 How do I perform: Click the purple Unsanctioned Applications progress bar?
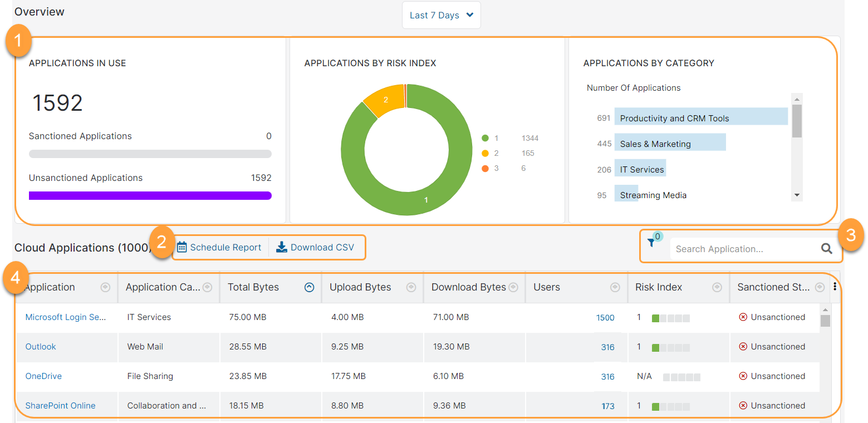150,195
